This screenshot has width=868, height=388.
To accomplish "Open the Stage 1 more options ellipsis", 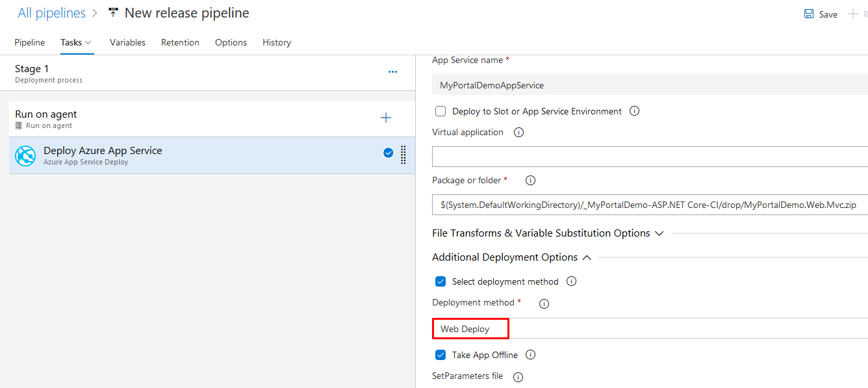I will coord(392,72).
